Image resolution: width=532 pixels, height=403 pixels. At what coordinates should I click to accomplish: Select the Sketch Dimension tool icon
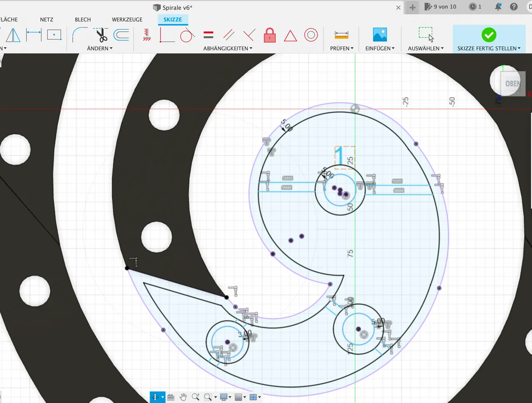[x=34, y=35]
